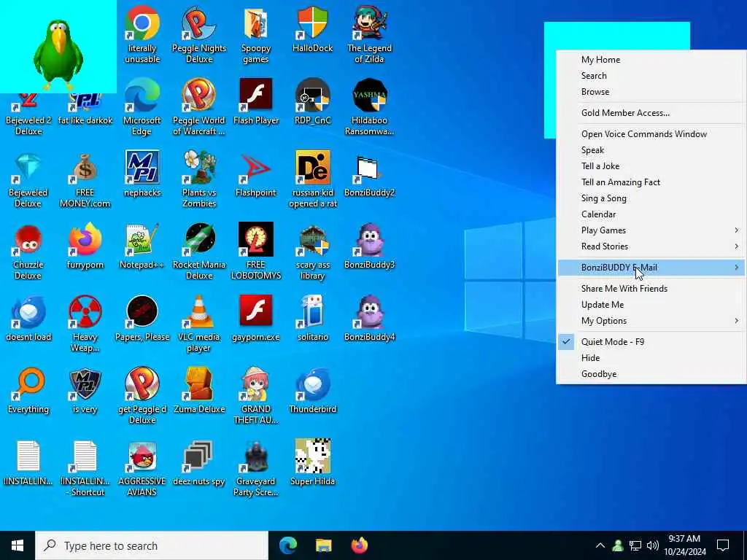Open Gold Member Access... menu item
This screenshot has height=560, width=747.
[x=651, y=113]
